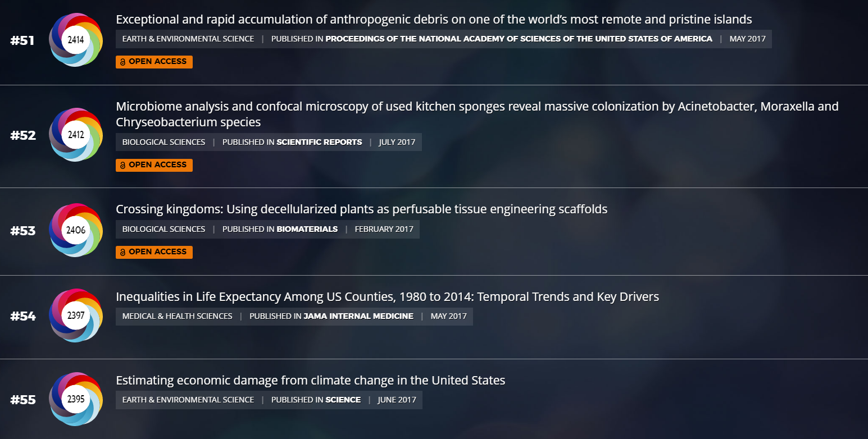Click the Science journal name on article #55
Viewport: 868px width, 439px height.
click(343, 400)
